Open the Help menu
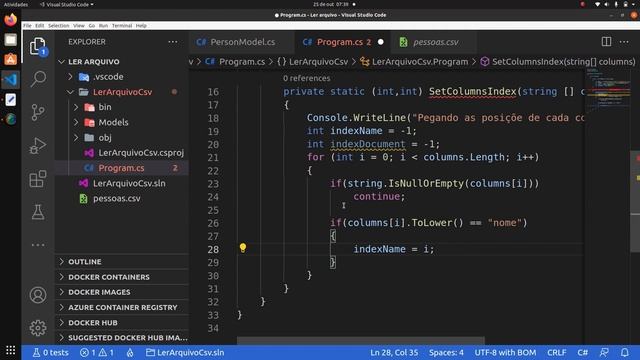The height and width of the screenshot is (360, 640). tap(141, 26)
